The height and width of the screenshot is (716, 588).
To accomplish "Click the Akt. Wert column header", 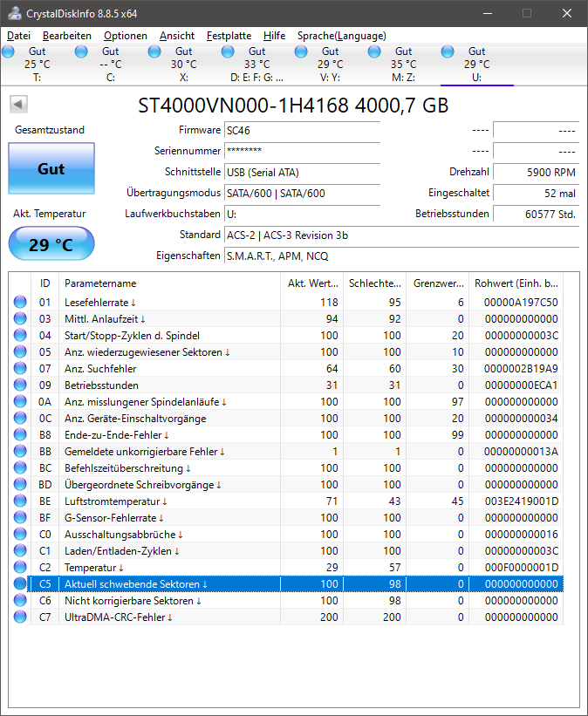I will (x=312, y=283).
